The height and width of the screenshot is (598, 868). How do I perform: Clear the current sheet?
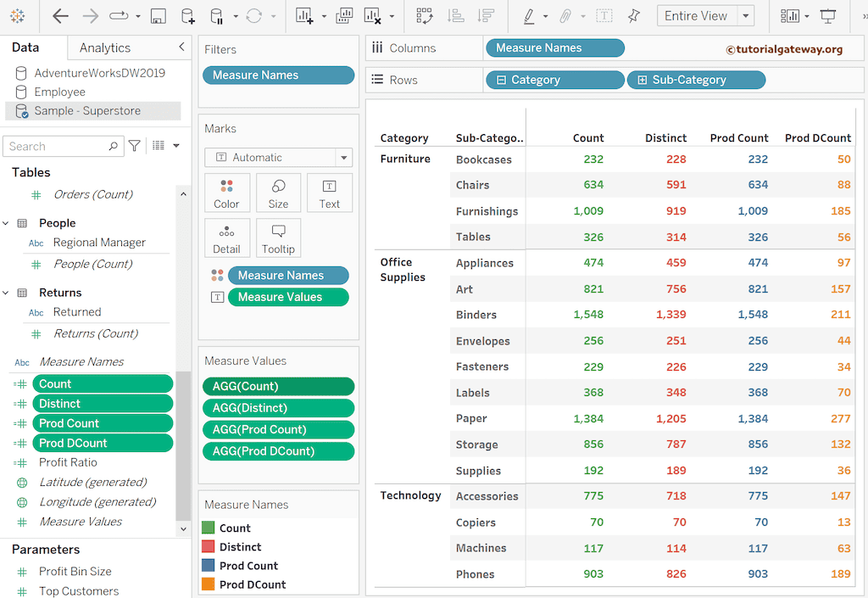(372, 16)
